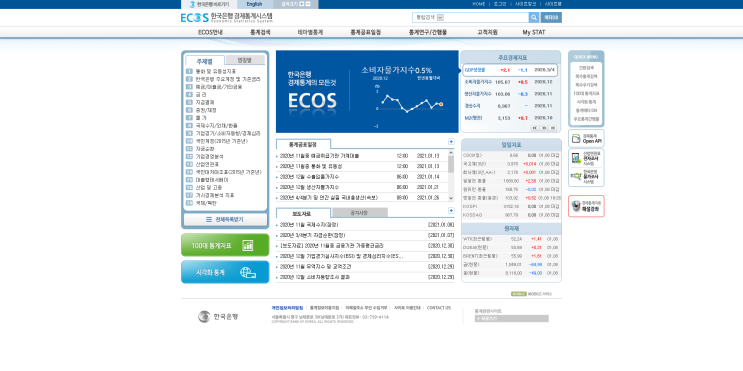Screen dimensions: 743x371
Task: Open 고객지원 menu
Action: 487,33
